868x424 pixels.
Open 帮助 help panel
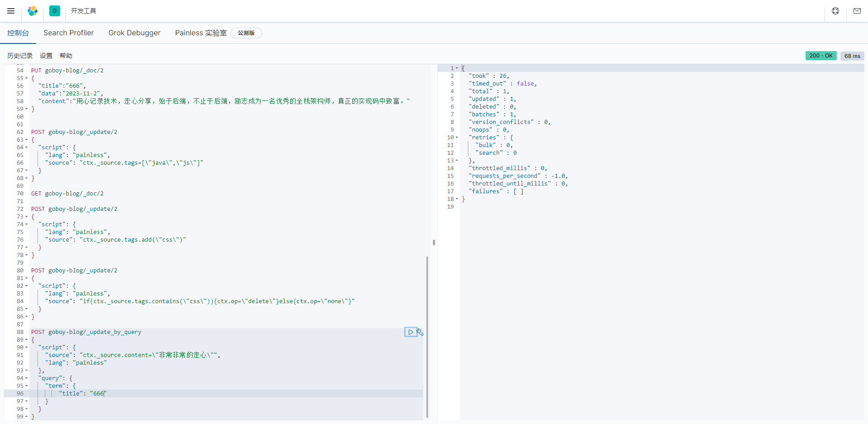point(66,56)
